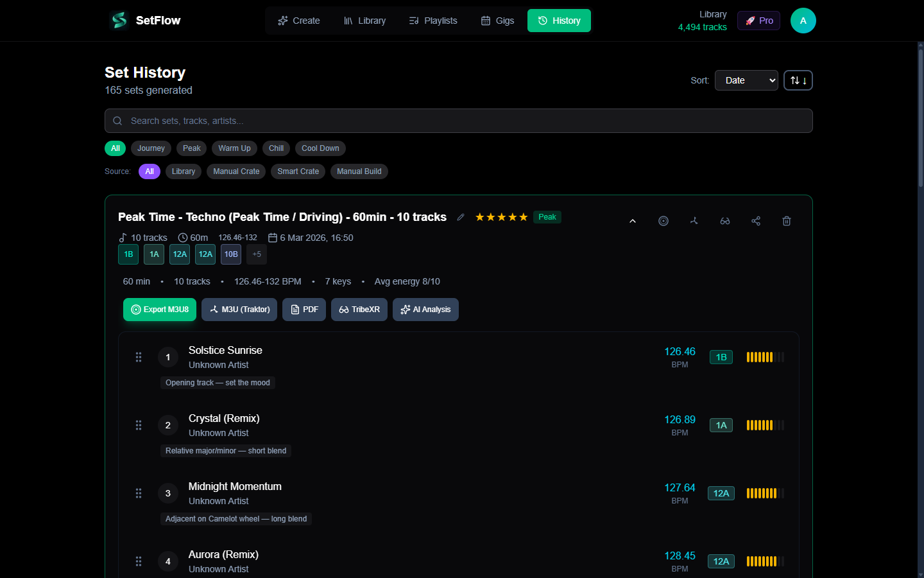
Task: Grab drag handle for Crystal (Remix)
Action: tap(139, 425)
